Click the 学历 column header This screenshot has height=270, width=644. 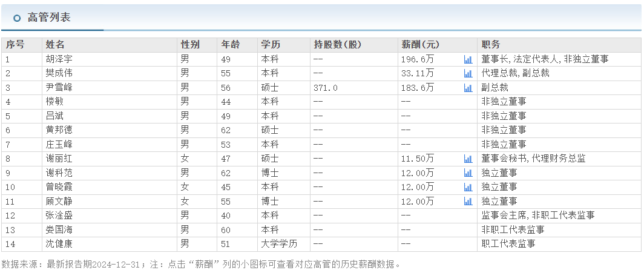coord(270,45)
